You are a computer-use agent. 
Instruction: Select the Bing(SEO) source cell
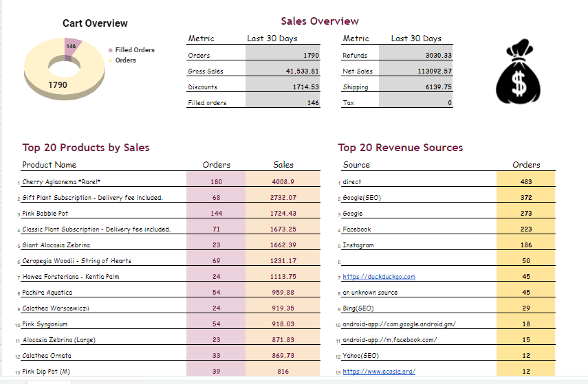point(358,308)
